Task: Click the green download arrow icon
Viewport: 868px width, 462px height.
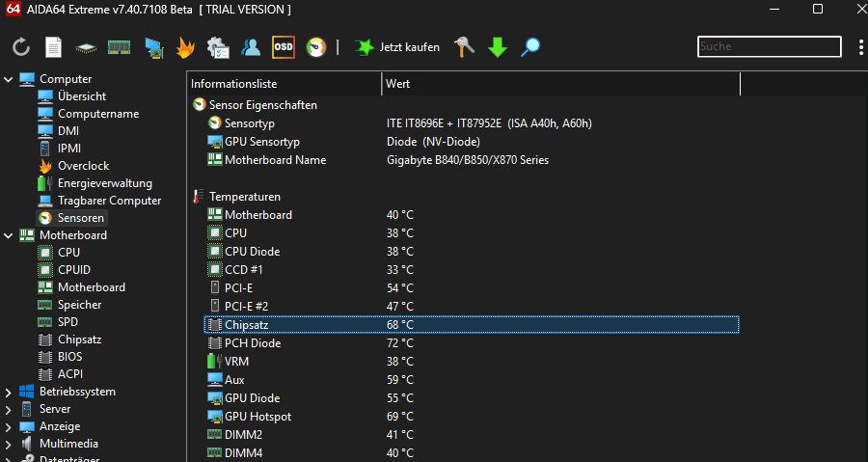Action: 497,47
